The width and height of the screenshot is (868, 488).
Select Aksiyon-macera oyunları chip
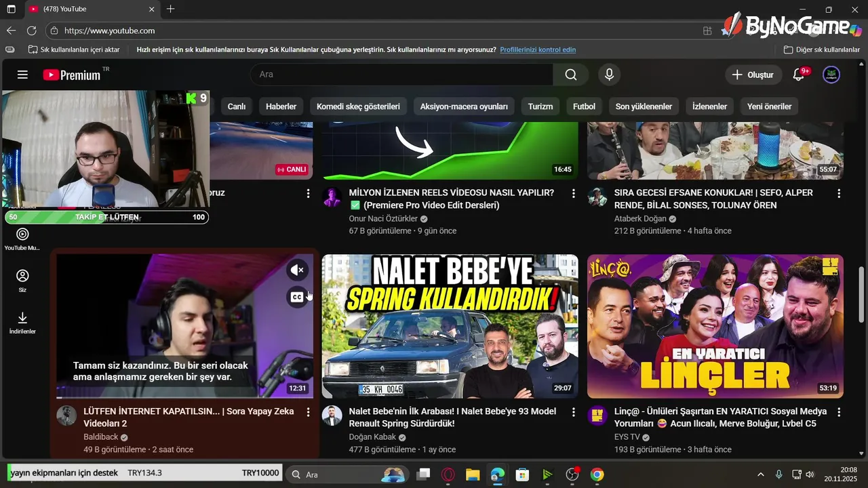click(464, 106)
